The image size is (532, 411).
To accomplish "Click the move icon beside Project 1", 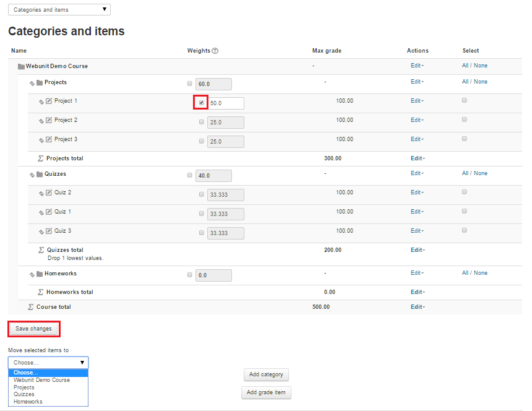I will 41,102.
